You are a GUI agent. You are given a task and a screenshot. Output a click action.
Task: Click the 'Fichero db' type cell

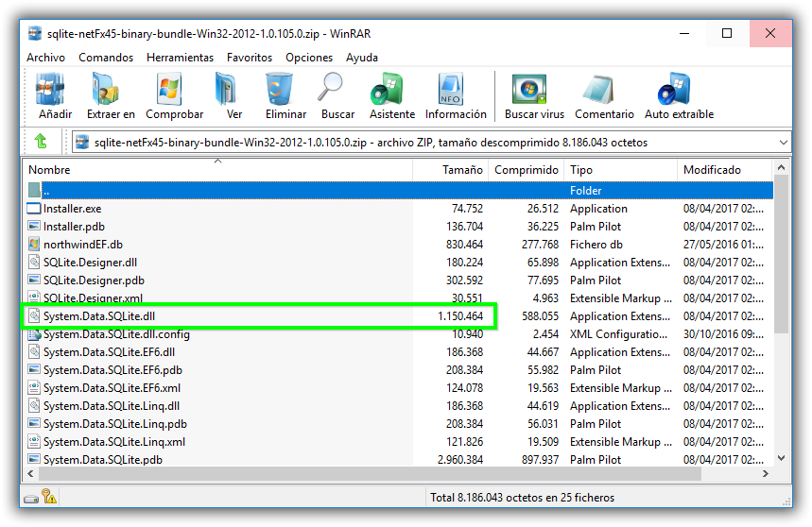click(596, 244)
